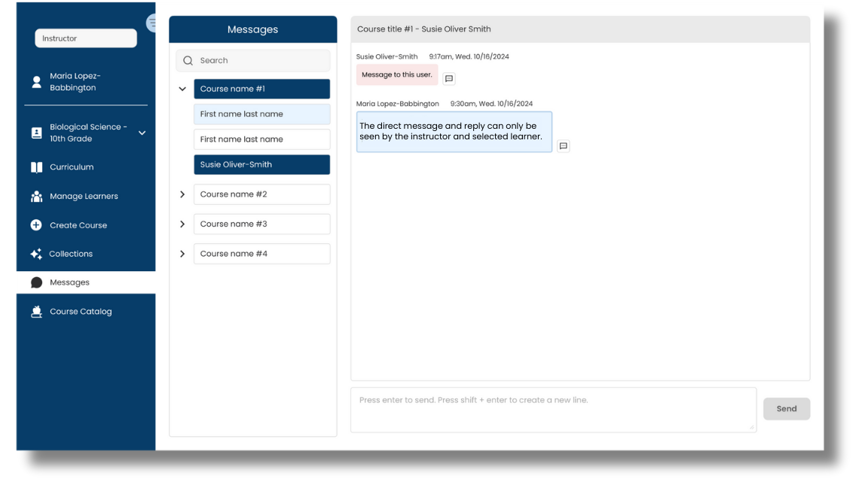Image resolution: width=868 pixels, height=482 pixels.
Task: Click the sidebar collapse hamburger icon
Action: point(151,23)
